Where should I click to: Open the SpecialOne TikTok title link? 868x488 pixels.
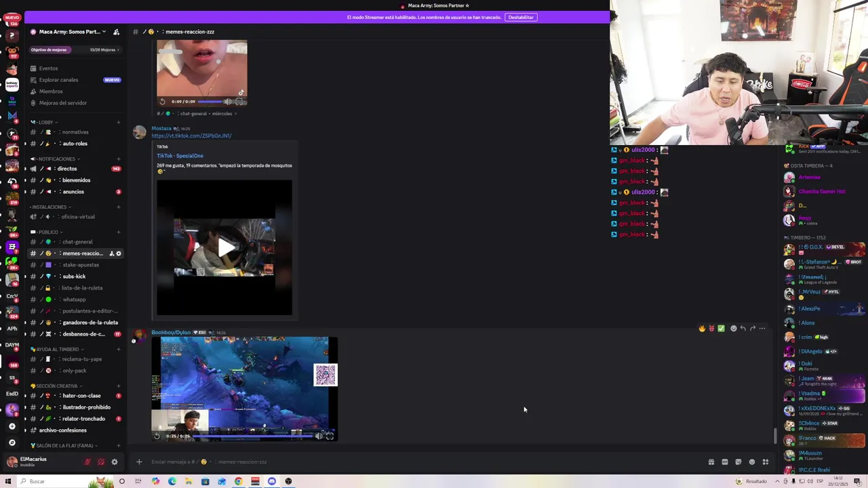click(x=180, y=156)
